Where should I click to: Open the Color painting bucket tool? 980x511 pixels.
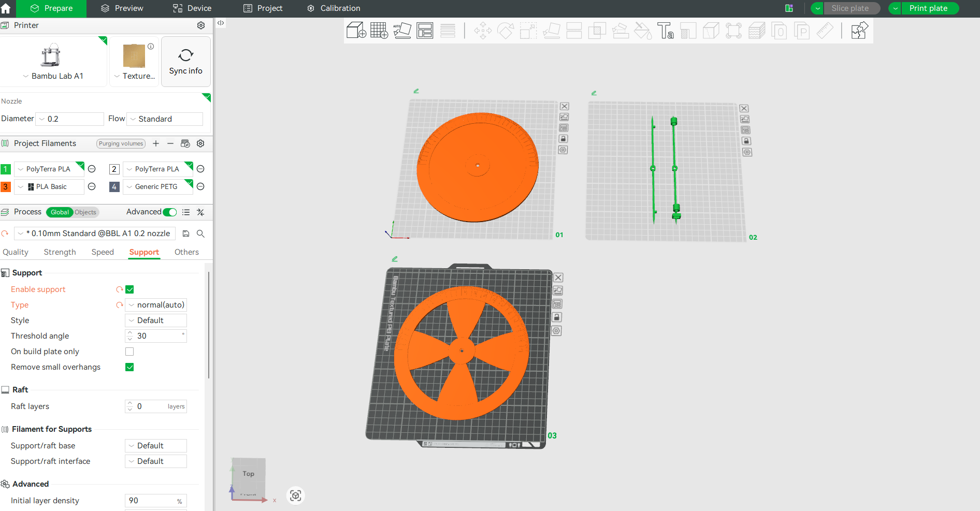643,31
